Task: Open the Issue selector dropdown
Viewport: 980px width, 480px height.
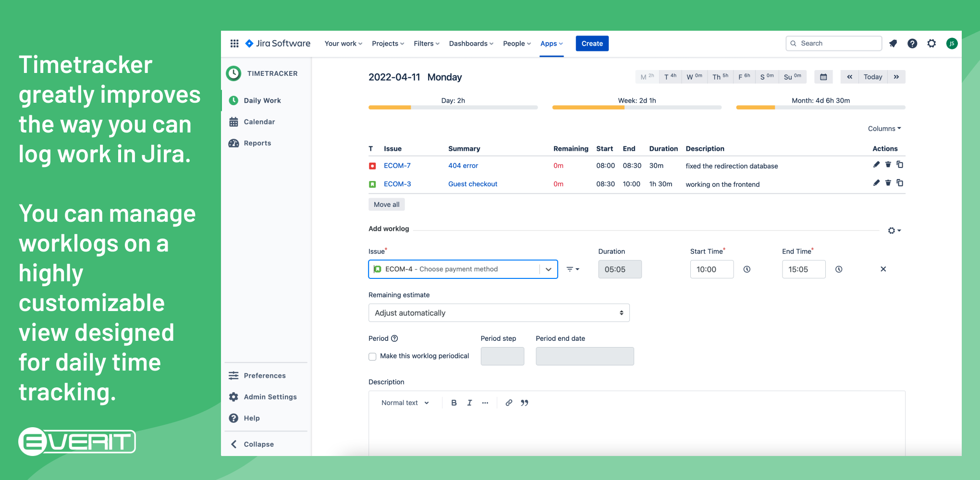Action: point(549,269)
